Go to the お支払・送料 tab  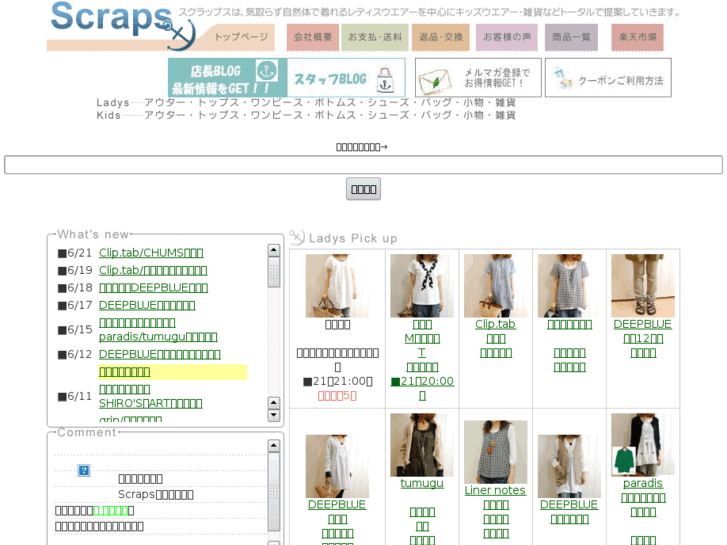point(375,37)
